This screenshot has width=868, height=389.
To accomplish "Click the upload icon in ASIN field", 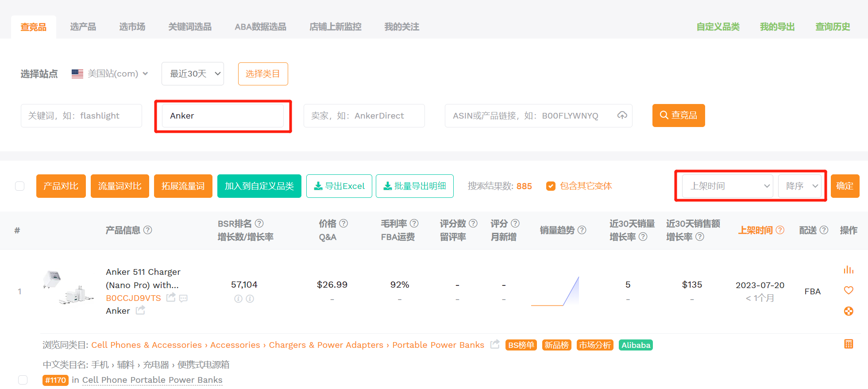I will tap(622, 116).
